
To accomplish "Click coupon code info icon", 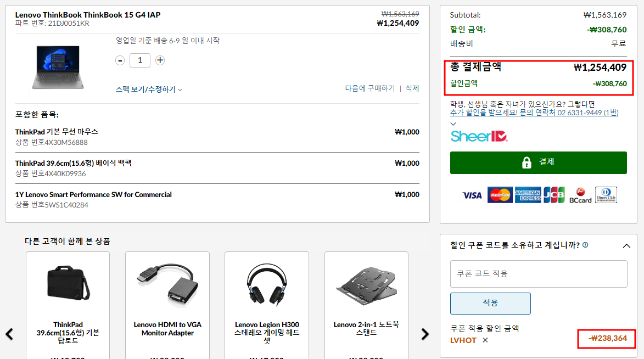I will [x=585, y=245].
